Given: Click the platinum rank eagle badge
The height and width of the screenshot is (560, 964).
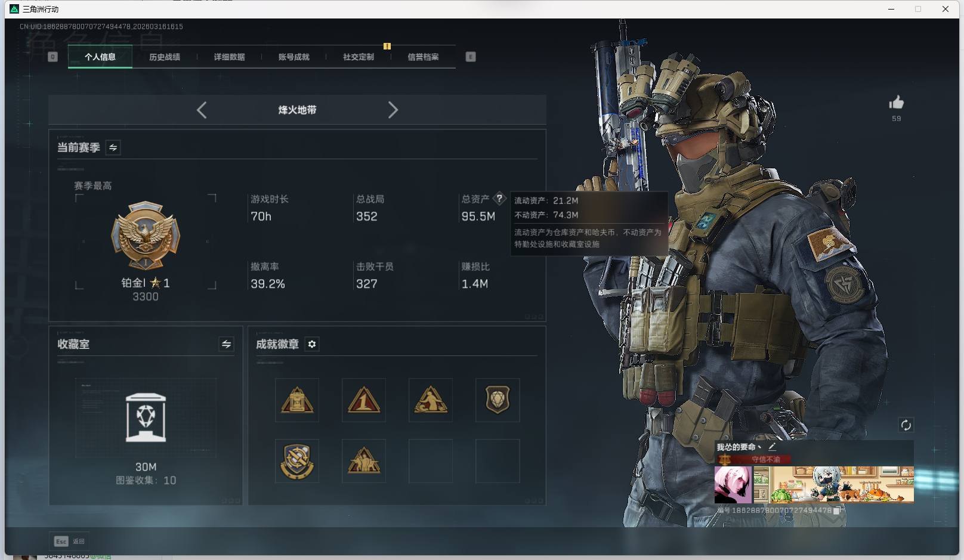Looking at the screenshot, I should [x=146, y=236].
